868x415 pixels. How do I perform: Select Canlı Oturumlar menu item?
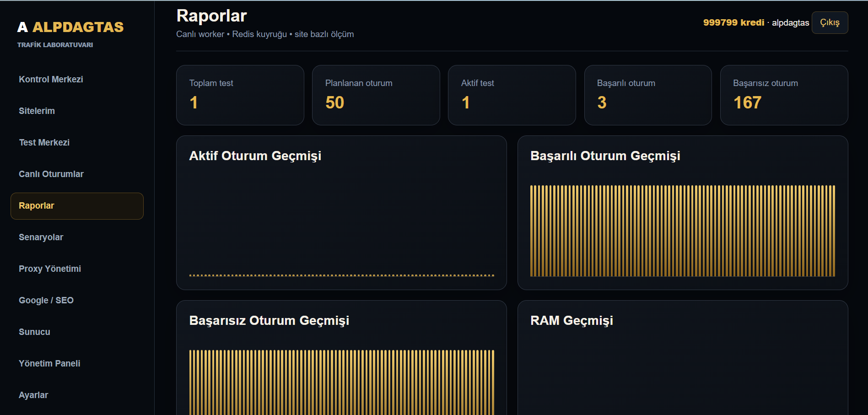(77, 174)
